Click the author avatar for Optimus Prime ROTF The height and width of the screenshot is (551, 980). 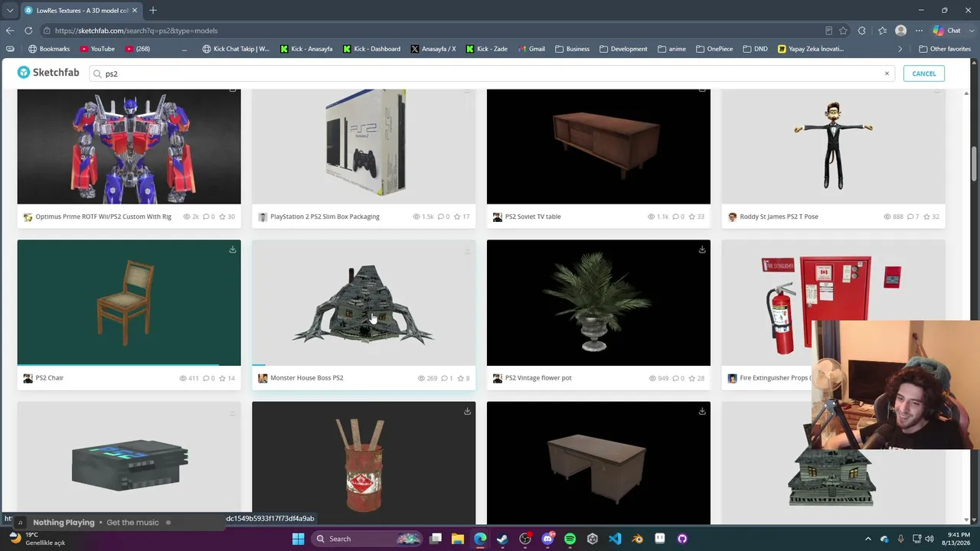(x=28, y=217)
